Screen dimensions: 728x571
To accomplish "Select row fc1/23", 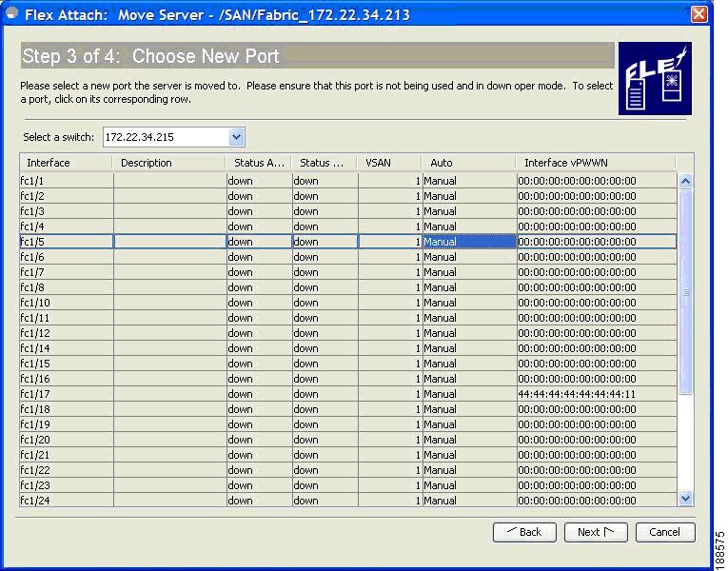I will pos(348,485).
